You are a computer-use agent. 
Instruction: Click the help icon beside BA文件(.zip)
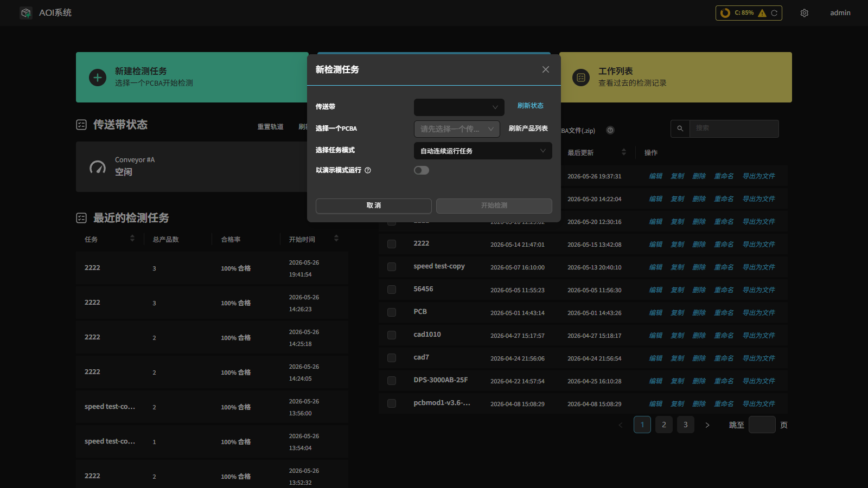(x=610, y=130)
